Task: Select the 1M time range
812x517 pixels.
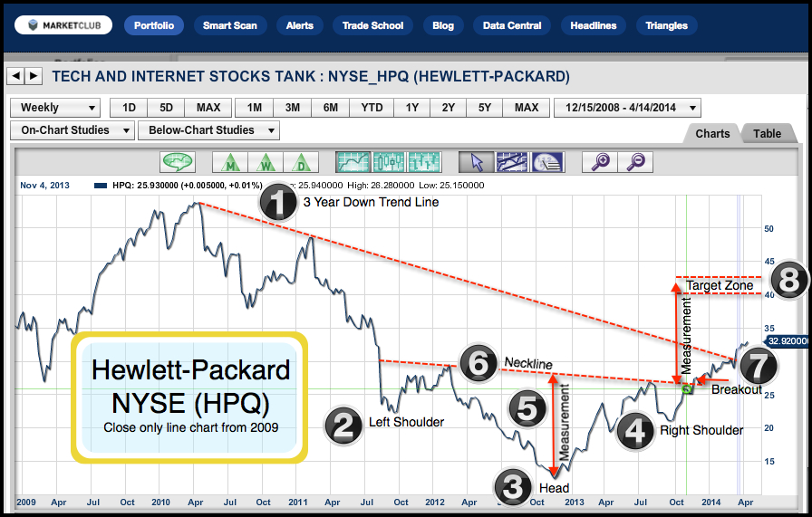Action: (255, 108)
